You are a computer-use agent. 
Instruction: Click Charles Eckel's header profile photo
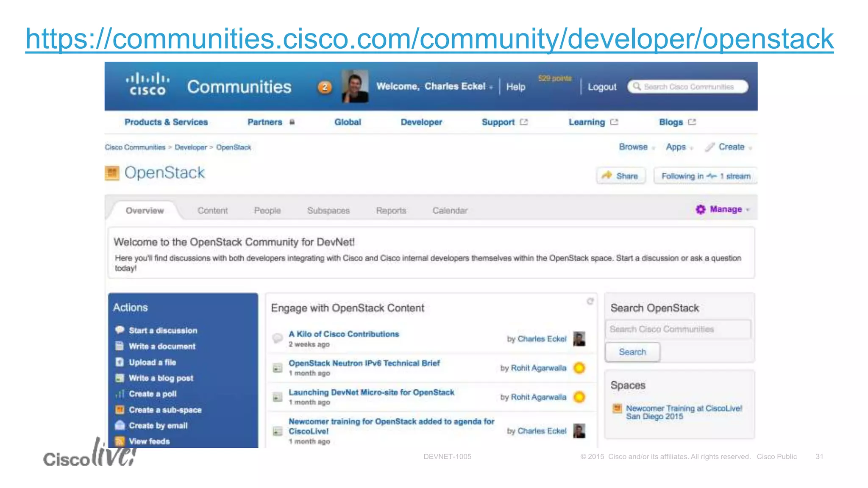[x=355, y=86]
